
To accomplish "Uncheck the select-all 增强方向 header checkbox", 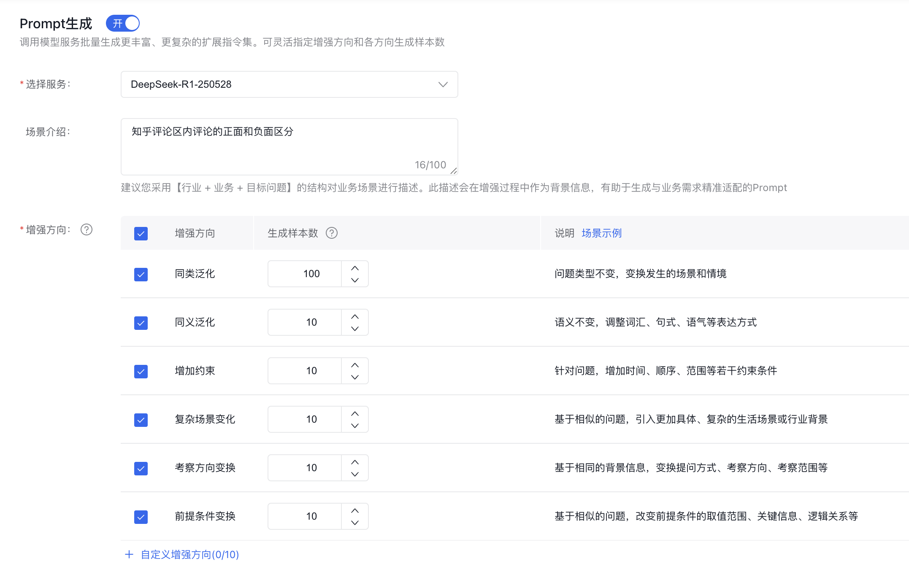I will (x=141, y=233).
